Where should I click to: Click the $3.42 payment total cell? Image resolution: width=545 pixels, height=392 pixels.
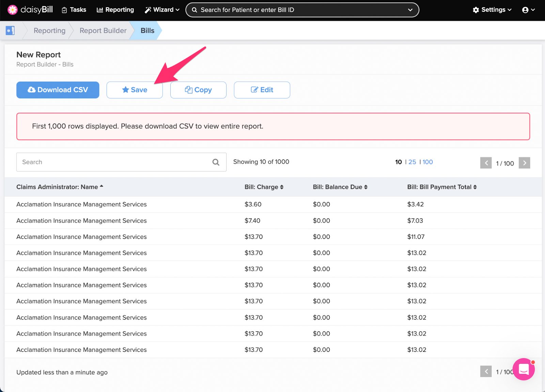click(x=416, y=205)
